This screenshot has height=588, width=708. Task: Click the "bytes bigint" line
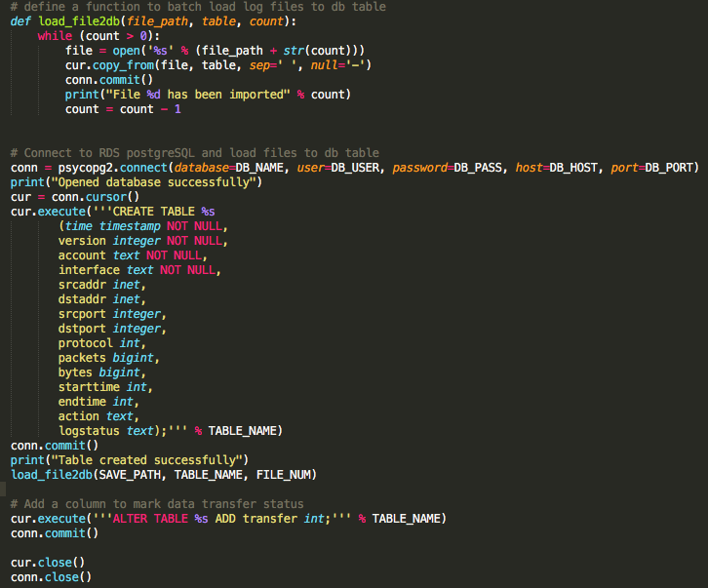click(102, 372)
